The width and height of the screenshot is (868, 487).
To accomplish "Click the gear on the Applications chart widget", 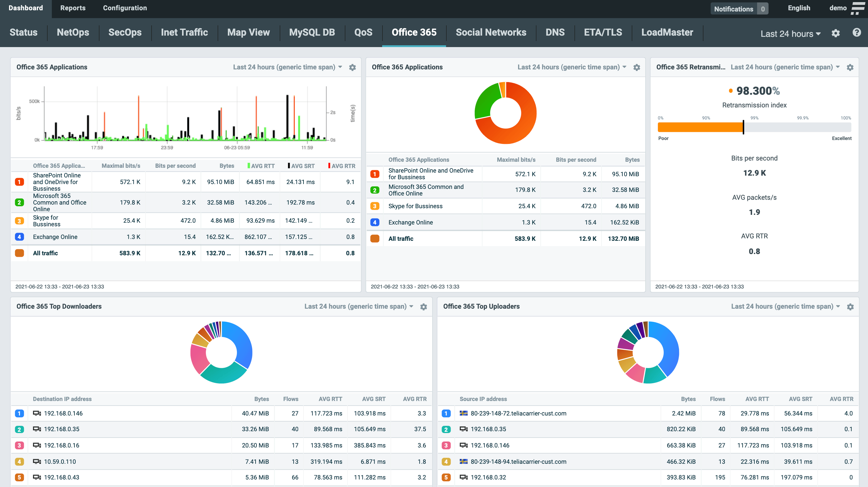I will (352, 68).
